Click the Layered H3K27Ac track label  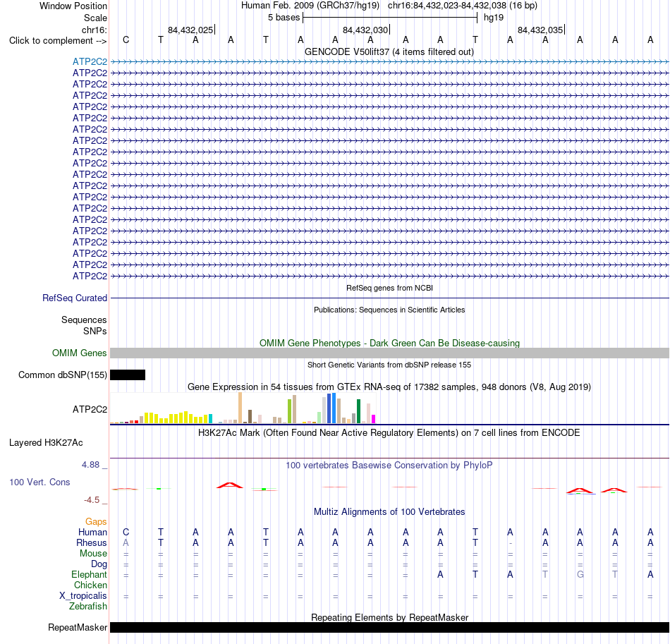pyautogui.click(x=46, y=443)
